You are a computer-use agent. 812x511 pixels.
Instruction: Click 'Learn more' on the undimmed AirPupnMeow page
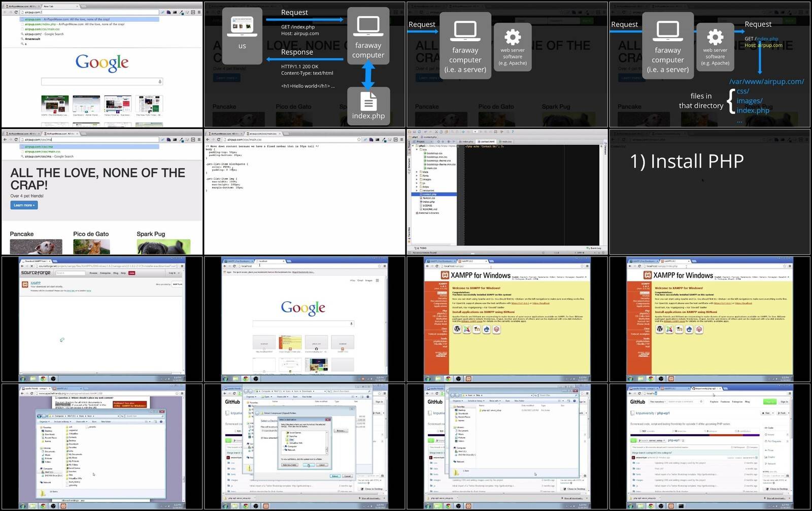click(x=24, y=205)
